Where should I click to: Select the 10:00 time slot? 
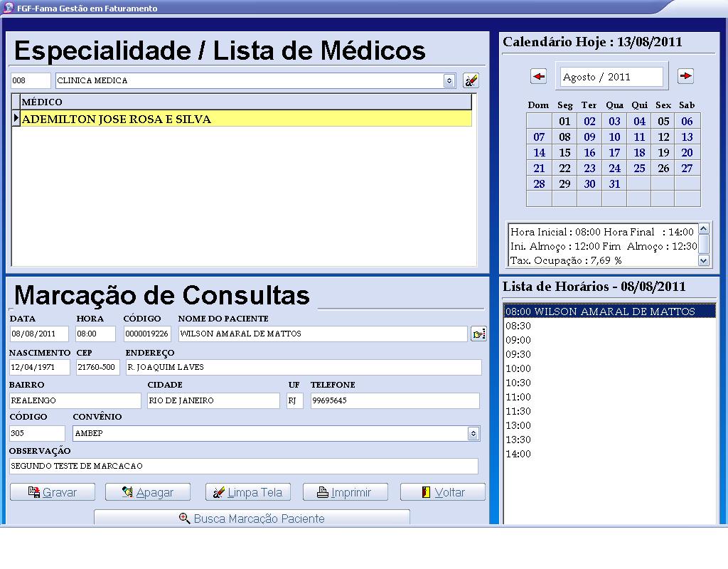click(x=609, y=368)
